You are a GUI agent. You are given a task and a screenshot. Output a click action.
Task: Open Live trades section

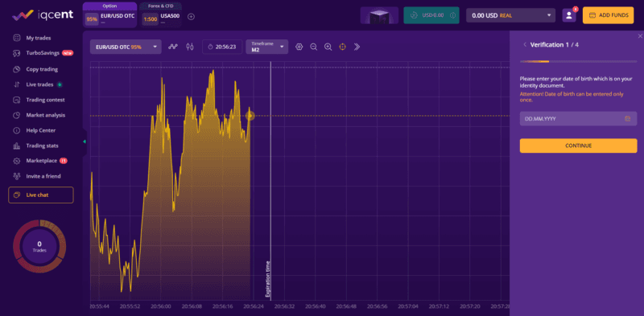39,84
